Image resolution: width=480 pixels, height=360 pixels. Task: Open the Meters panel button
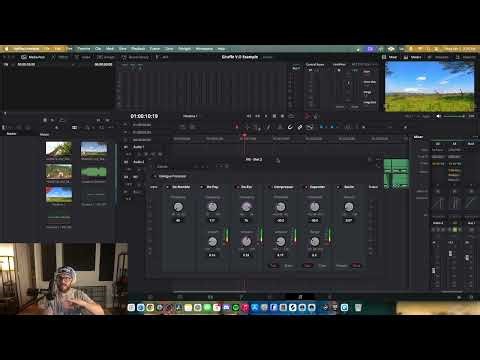coord(412,57)
